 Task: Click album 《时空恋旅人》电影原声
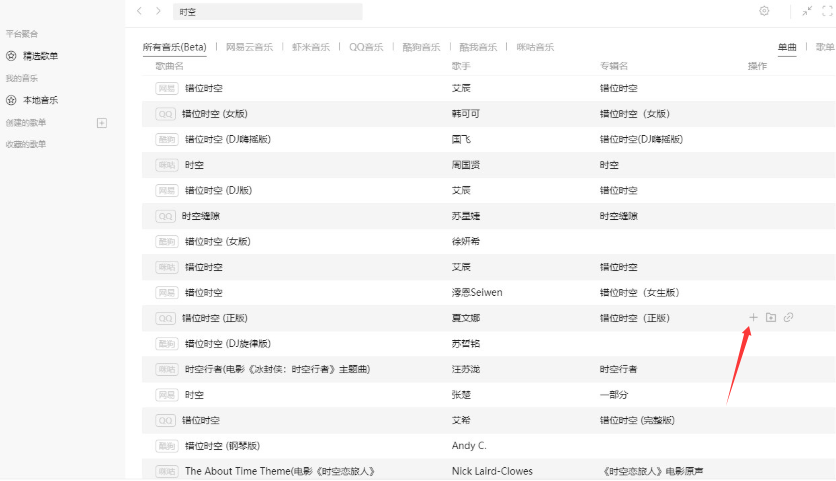(x=653, y=471)
